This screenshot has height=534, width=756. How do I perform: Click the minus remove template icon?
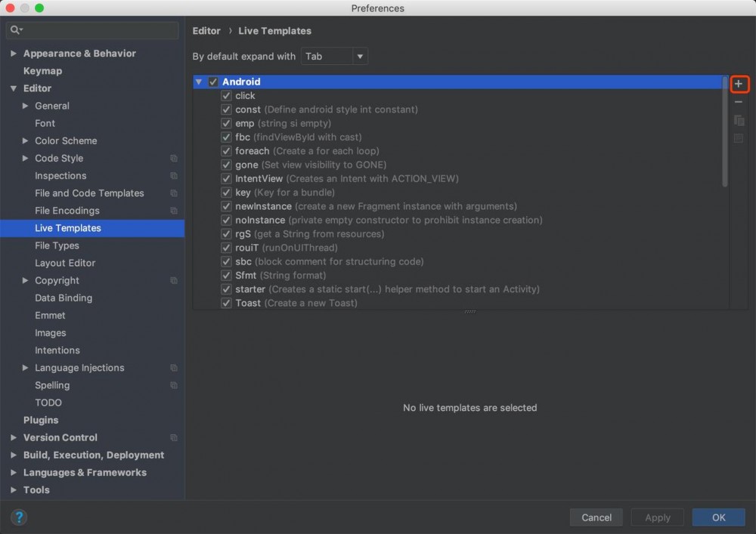click(x=739, y=102)
